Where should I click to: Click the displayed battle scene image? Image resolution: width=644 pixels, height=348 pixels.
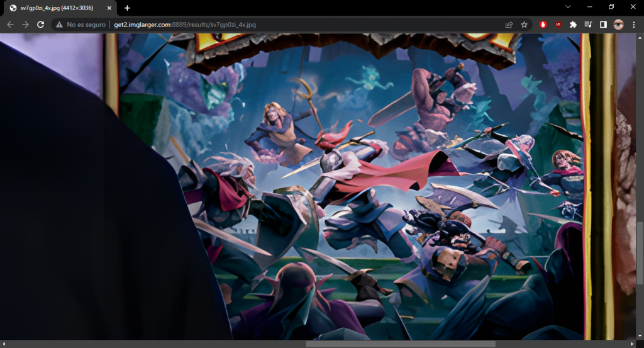(x=318, y=186)
